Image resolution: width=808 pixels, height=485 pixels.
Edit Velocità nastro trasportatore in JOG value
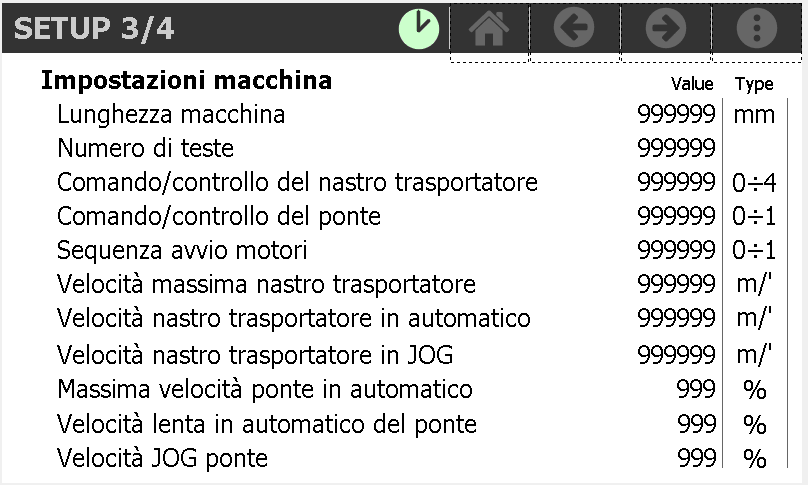click(676, 354)
